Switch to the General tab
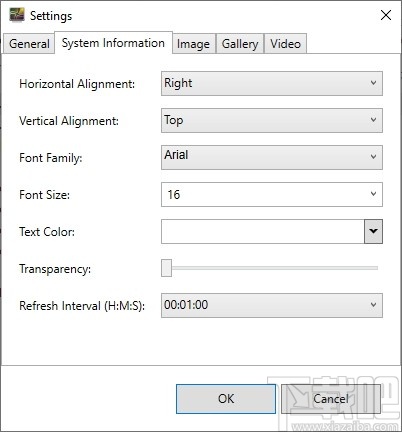The image size is (402, 432). coord(29,44)
